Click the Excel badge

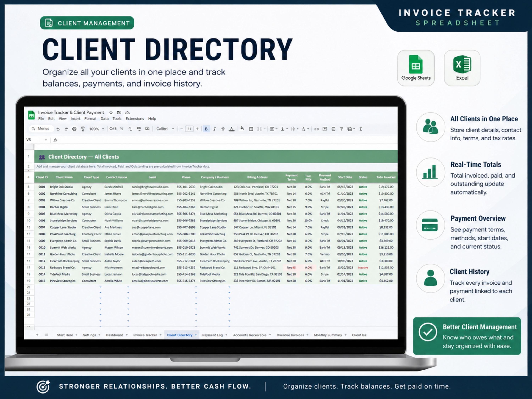coord(462,68)
